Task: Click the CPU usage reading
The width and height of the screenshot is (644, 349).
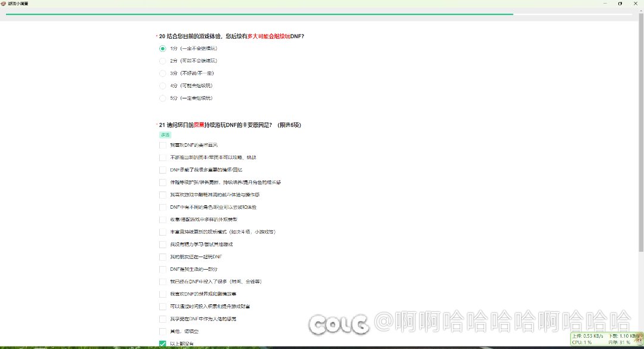Action: coord(582,342)
